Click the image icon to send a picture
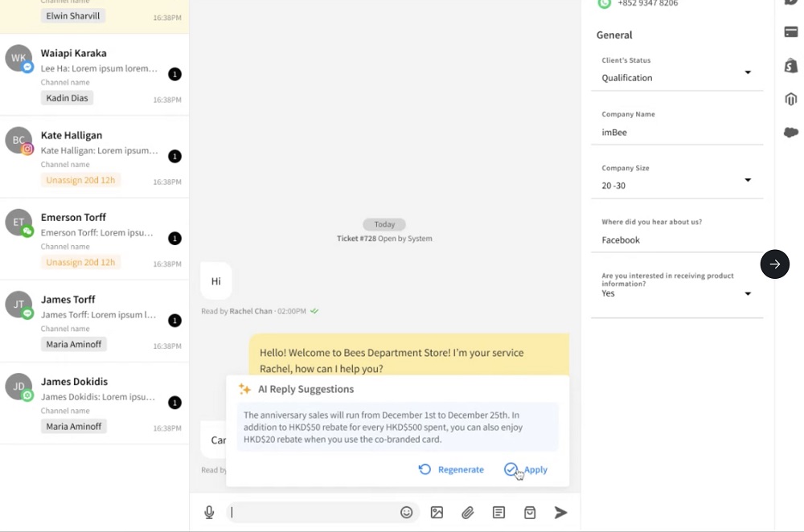 point(437,512)
